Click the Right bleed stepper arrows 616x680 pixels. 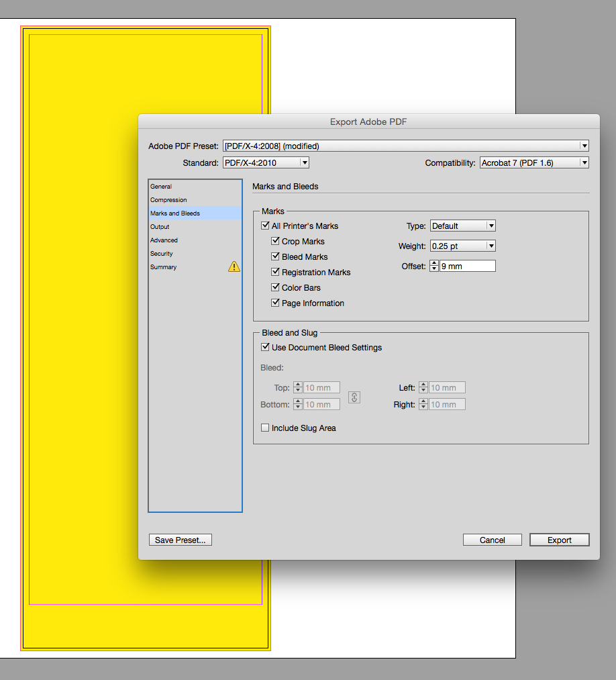click(x=423, y=404)
